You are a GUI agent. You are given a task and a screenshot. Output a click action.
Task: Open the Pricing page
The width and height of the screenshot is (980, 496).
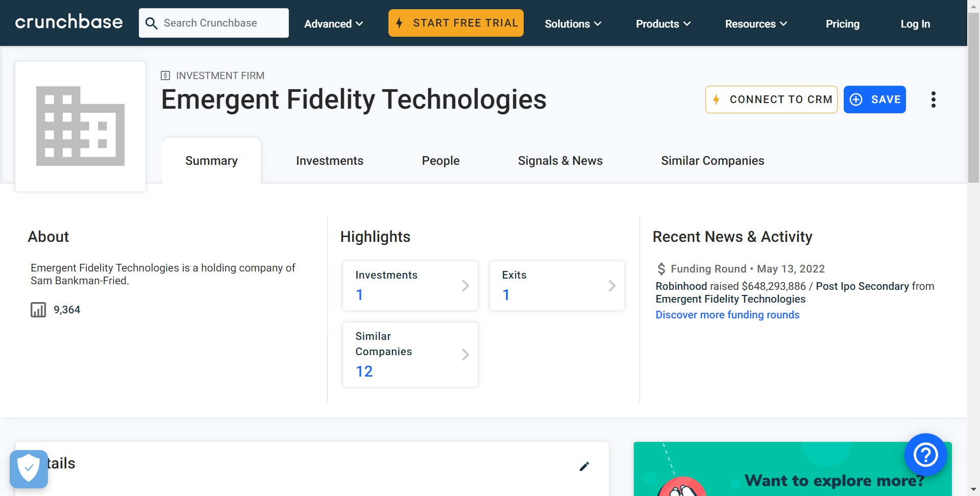pyautogui.click(x=843, y=23)
